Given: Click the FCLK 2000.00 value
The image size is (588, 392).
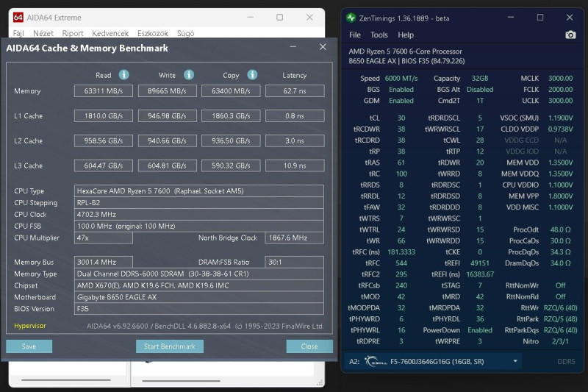Looking at the screenshot, I should [561, 89].
